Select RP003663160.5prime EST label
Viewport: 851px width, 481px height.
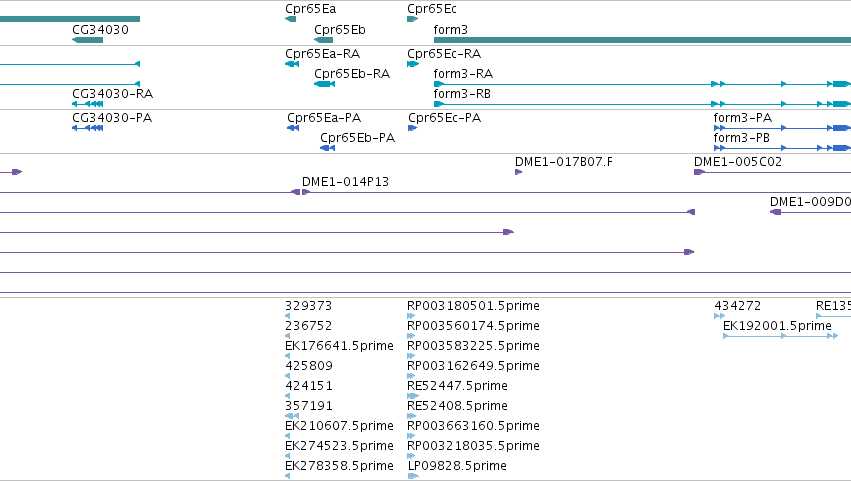click(x=473, y=426)
